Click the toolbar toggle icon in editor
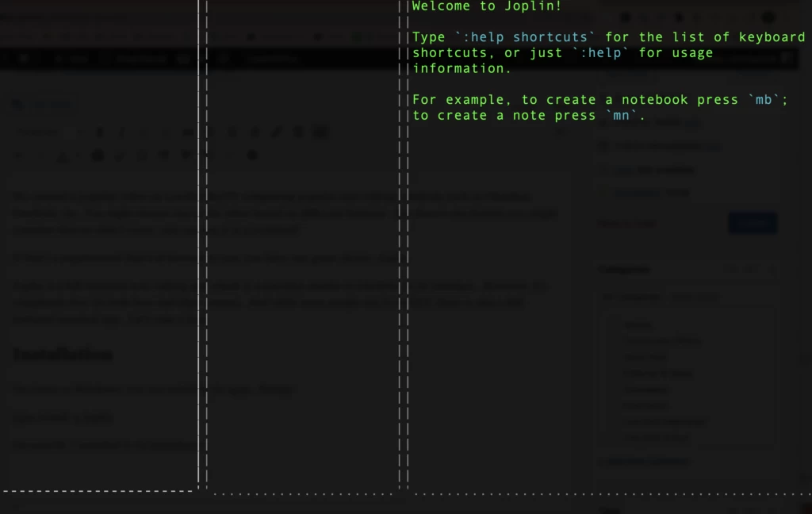The height and width of the screenshot is (514, 812). click(x=320, y=132)
